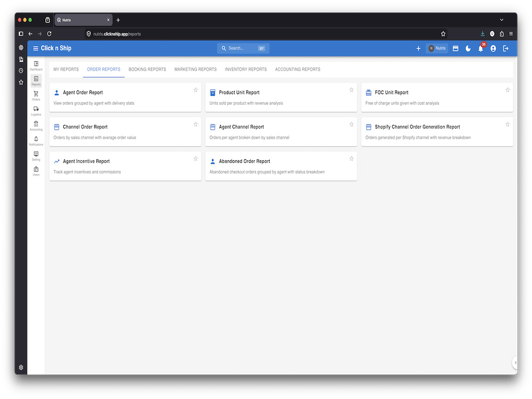Image resolution: width=532 pixels, height=399 pixels.
Task: Open a new browser tab
Action: click(x=118, y=20)
